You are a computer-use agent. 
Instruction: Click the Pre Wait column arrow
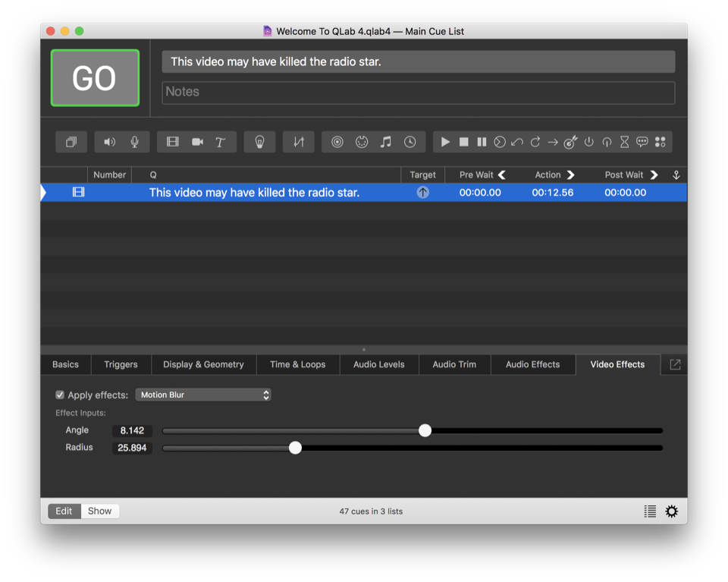pos(501,175)
